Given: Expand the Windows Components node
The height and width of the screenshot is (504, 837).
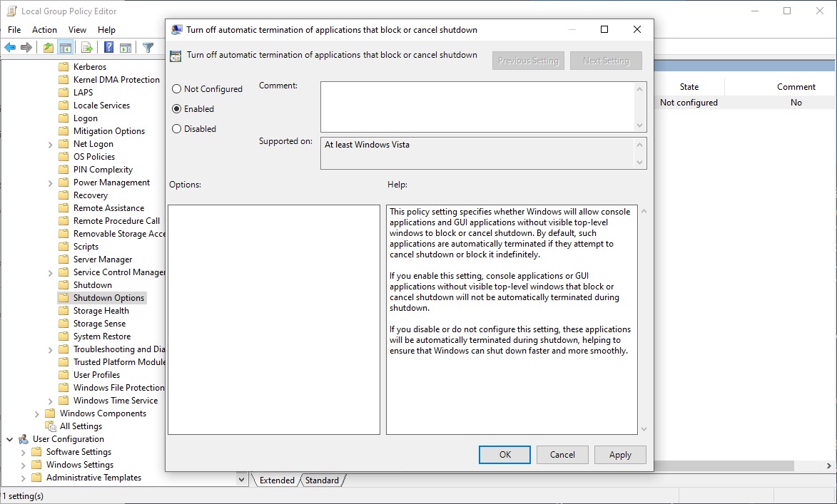Looking at the screenshot, I should [x=36, y=413].
